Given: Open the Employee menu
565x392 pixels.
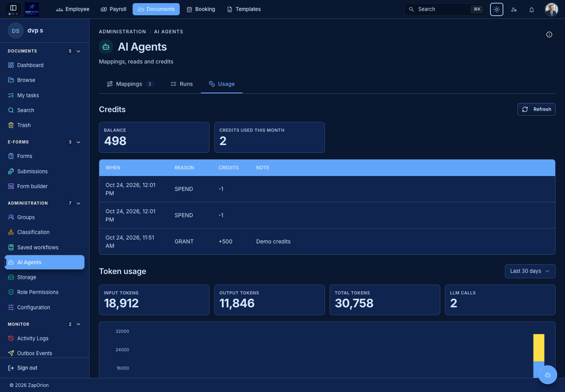Looking at the screenshot, I should [73, 9].
